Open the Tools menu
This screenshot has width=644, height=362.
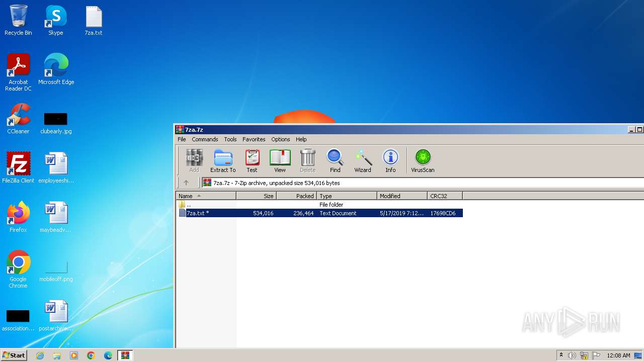pyautogui.click(x=230, y=139)
